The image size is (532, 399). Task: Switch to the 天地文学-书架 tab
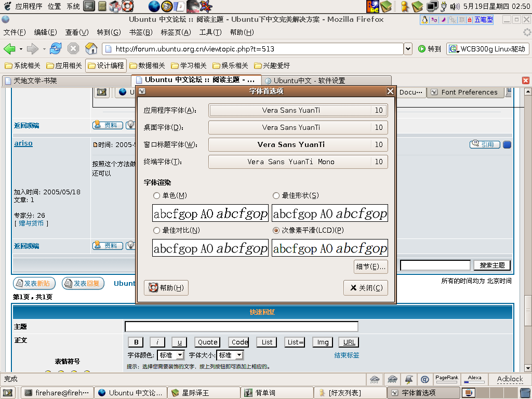tap(66, 81)
